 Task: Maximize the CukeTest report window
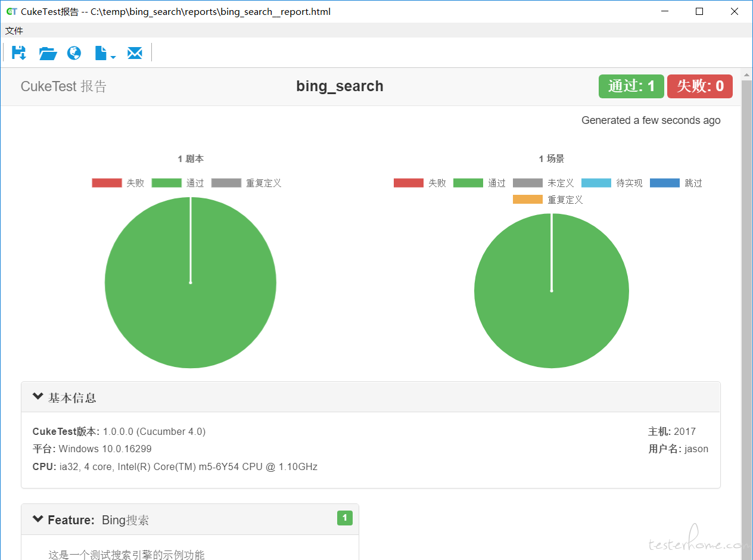699,11
